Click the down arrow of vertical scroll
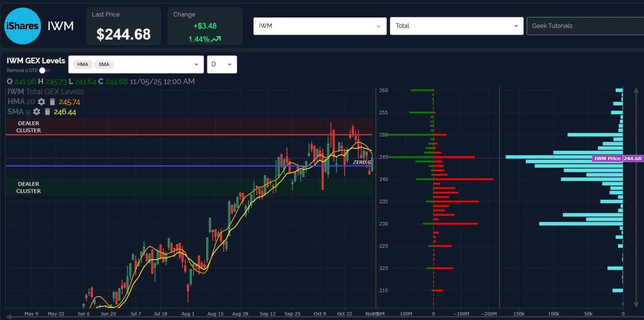The width and height of the screenshot is (644, 320). [636, 305]
